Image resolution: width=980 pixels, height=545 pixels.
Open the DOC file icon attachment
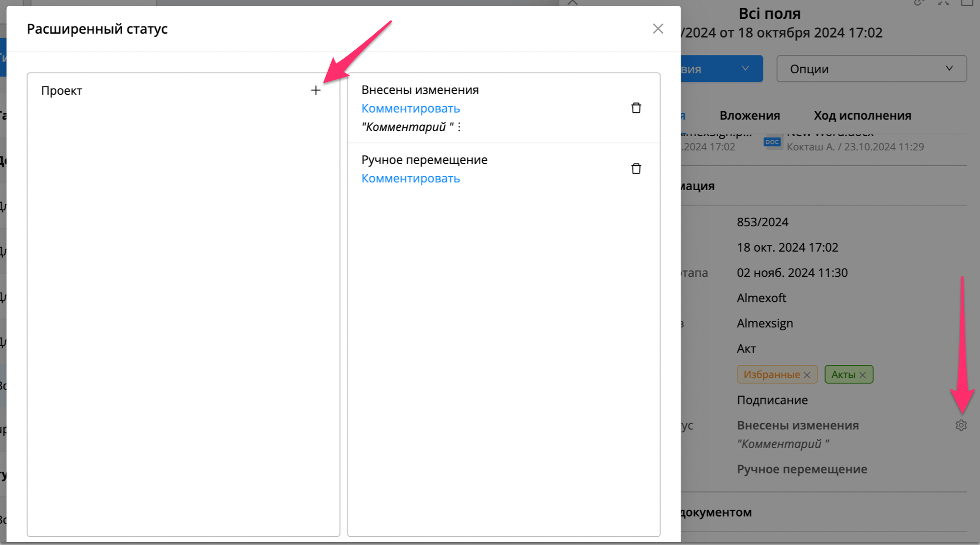772,142
